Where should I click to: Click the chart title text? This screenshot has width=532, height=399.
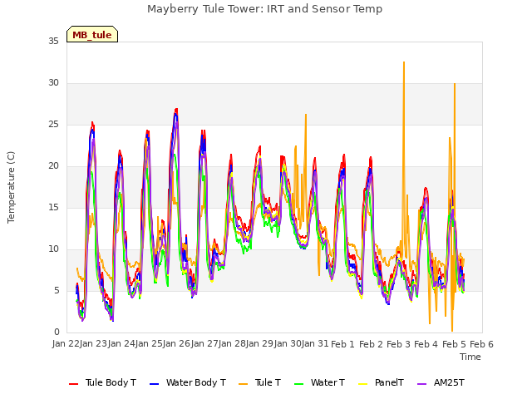[264, 9]
